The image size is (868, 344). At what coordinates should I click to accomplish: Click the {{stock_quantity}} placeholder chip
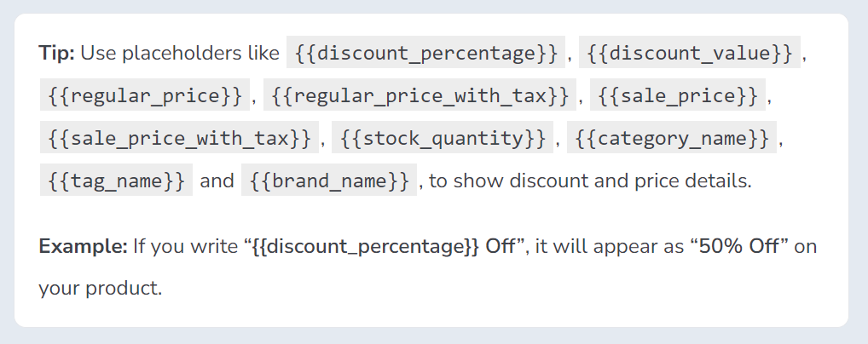[x=443, y=138]
